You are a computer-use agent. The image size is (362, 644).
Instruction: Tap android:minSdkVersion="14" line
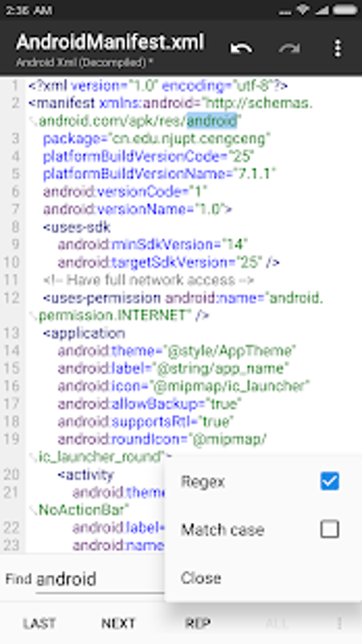coord(153,245)
